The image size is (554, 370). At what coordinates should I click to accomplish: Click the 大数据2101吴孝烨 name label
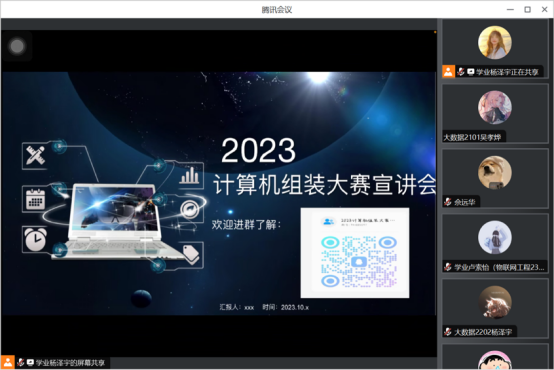tap(472, 137)
